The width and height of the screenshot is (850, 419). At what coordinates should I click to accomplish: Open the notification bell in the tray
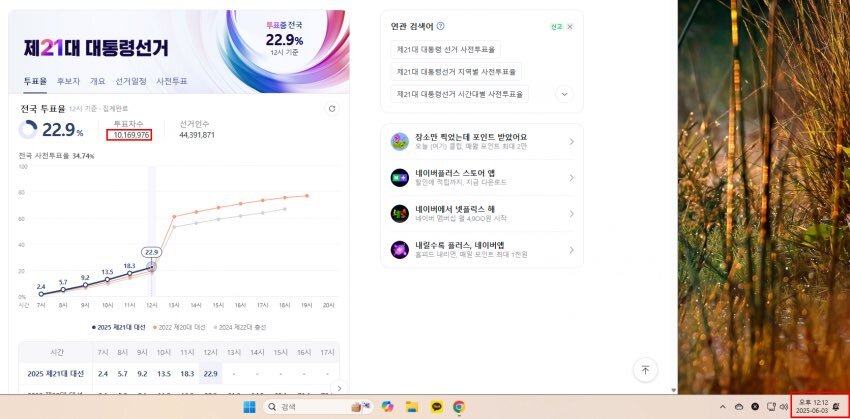pyautogui.click(x=835, y=407)
